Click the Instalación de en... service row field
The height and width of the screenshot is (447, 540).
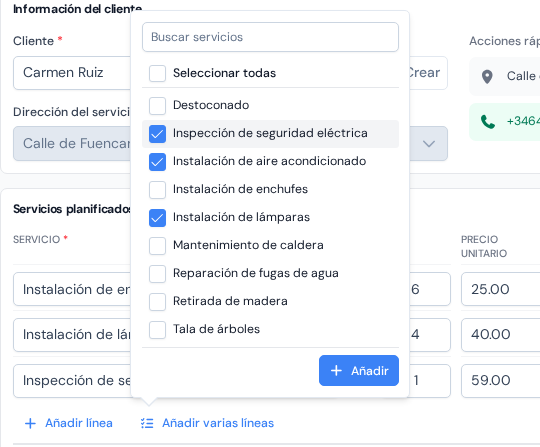click(72, 289)
